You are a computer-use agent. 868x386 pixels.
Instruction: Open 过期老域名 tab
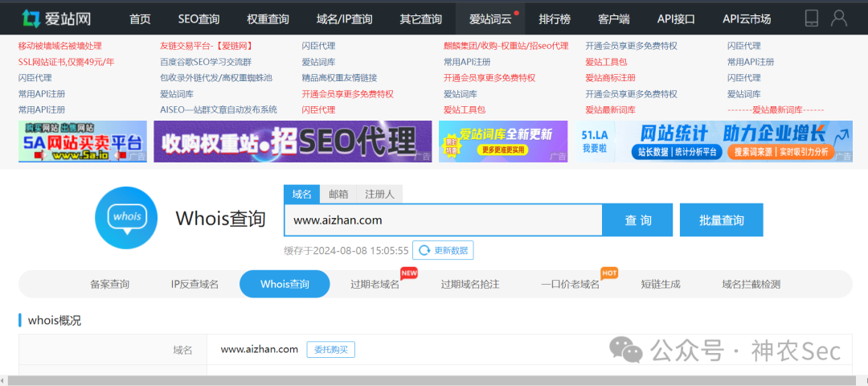pos(375,285)
